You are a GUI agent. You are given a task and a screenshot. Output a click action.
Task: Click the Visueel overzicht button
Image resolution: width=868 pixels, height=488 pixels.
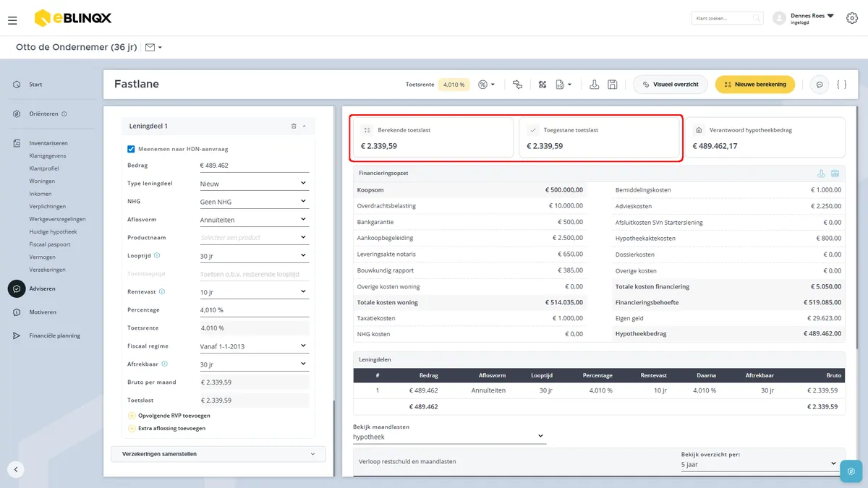pyautogui.click(x=671, y=85)
